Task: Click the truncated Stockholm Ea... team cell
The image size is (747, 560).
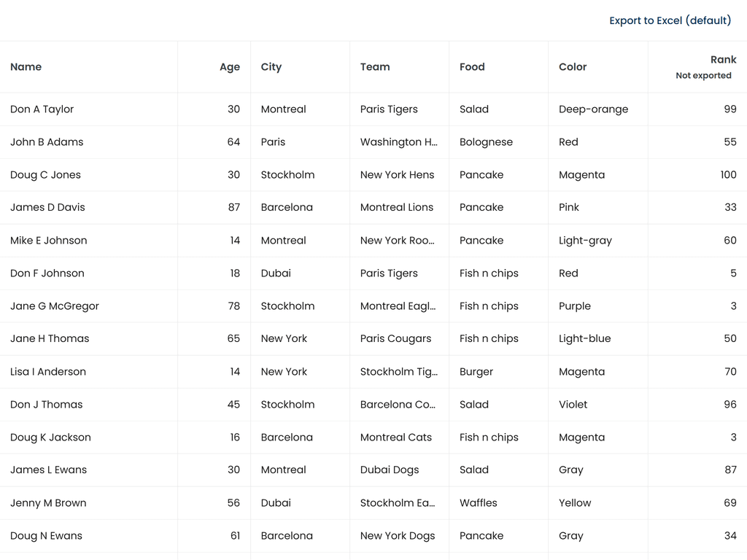Action: point(397,502)
